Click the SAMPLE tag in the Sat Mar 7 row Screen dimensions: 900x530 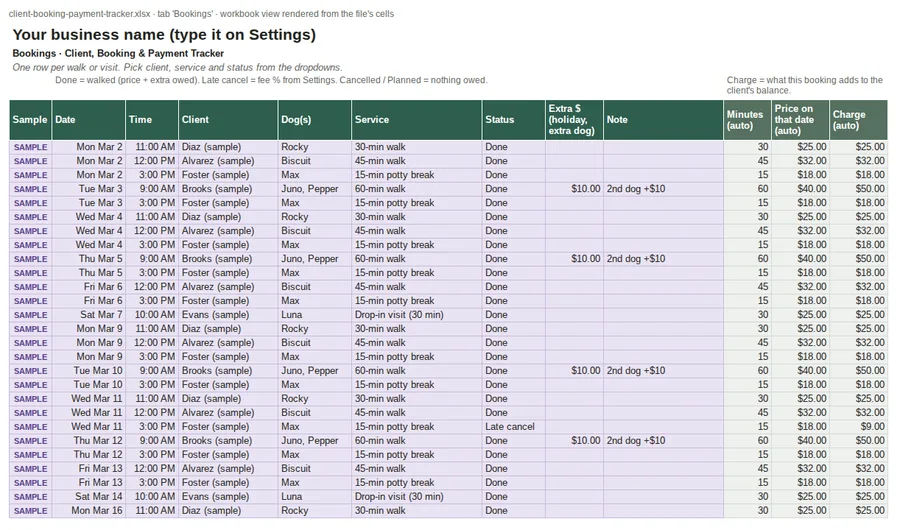point(30,315)
